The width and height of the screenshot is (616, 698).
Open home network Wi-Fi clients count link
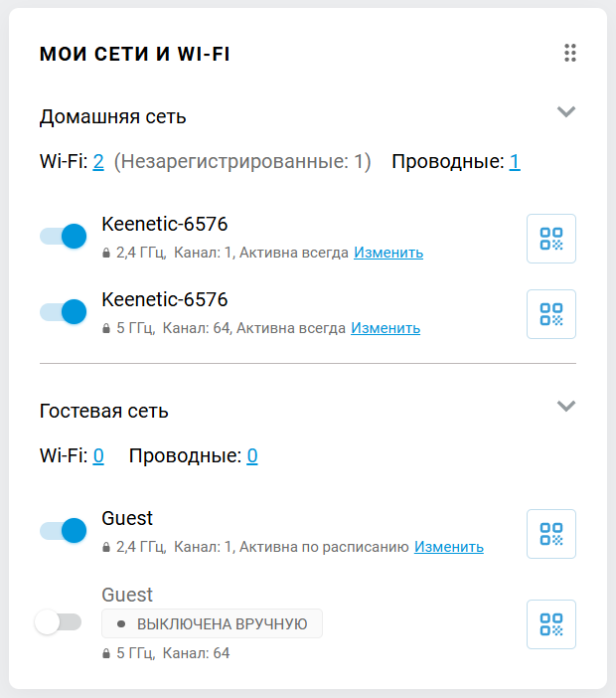[98, 162]
